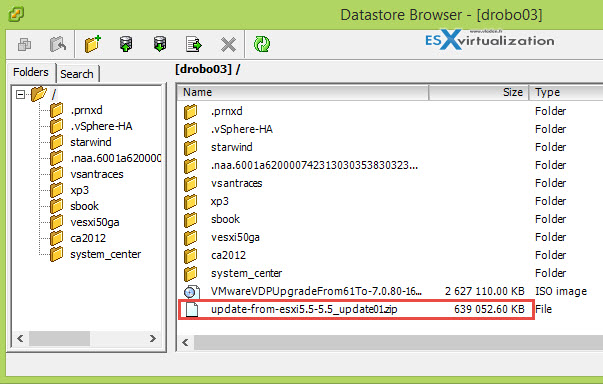Click the download from datastore icon
Screen dimensions: 603x384
160,44
